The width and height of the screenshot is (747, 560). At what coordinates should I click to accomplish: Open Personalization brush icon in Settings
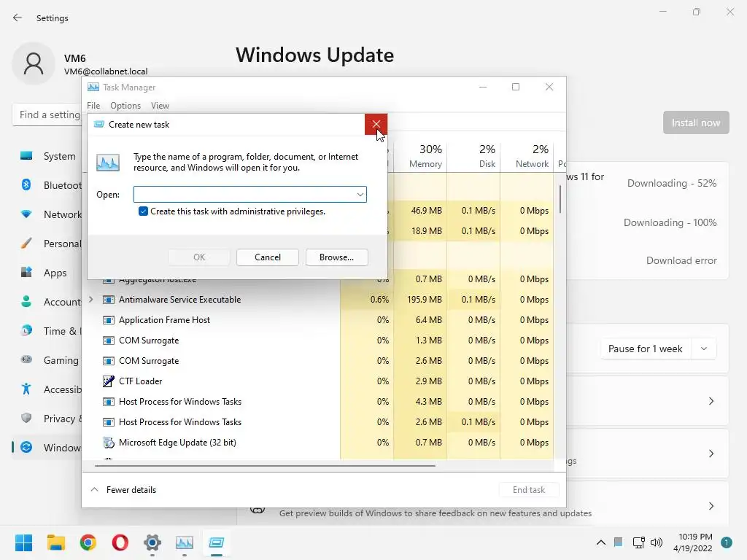click(x=26, y=244)
